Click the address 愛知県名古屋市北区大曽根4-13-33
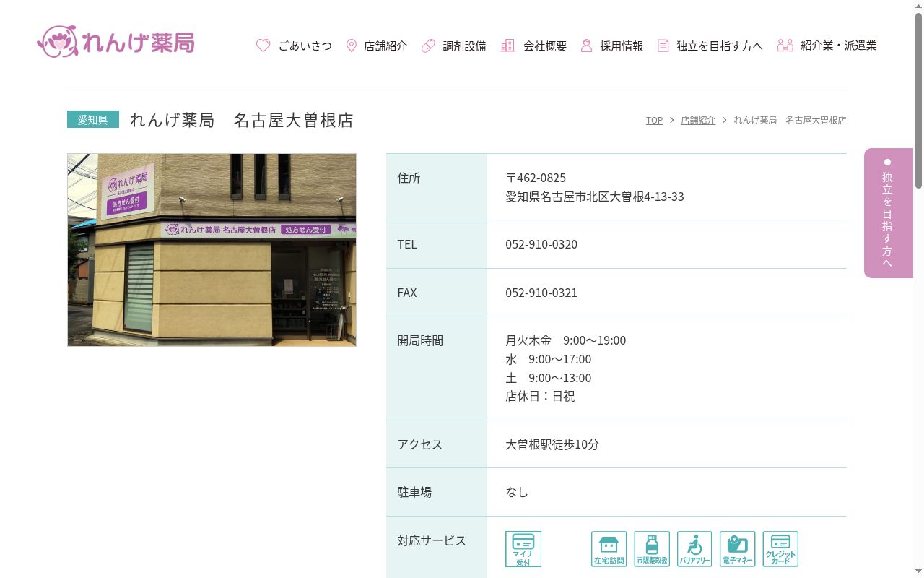 coord(595,197)
